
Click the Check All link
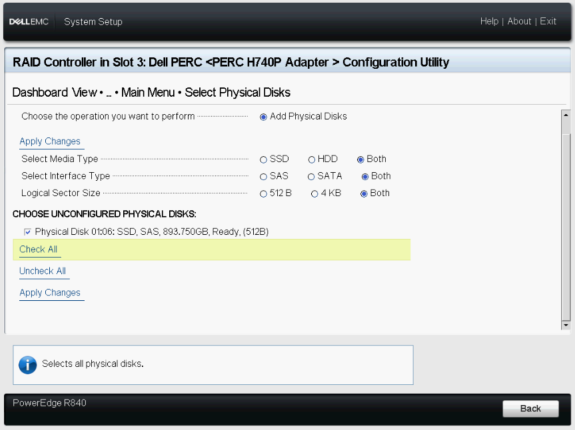pyautogui.click(x=38, y=250)
